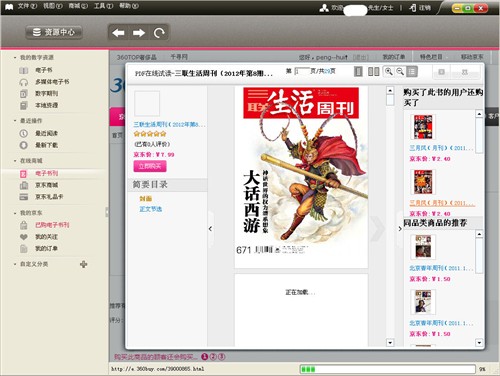Click the page loading progress bar
Screen dimensions: 500x376
click(x=387, y=369)
